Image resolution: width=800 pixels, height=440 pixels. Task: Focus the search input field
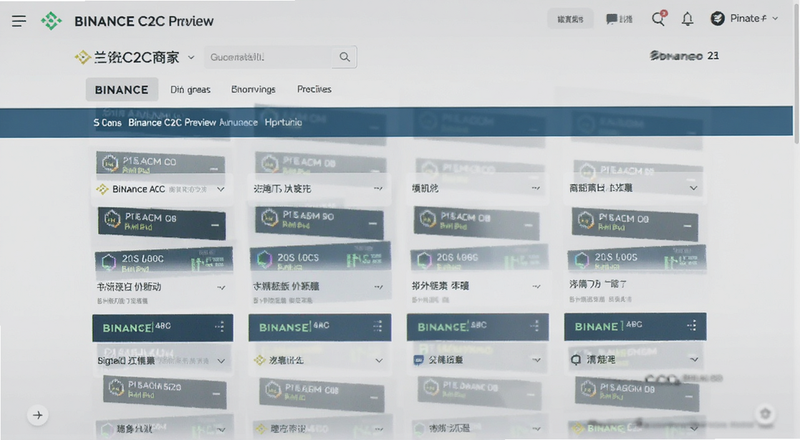[268, 57]
